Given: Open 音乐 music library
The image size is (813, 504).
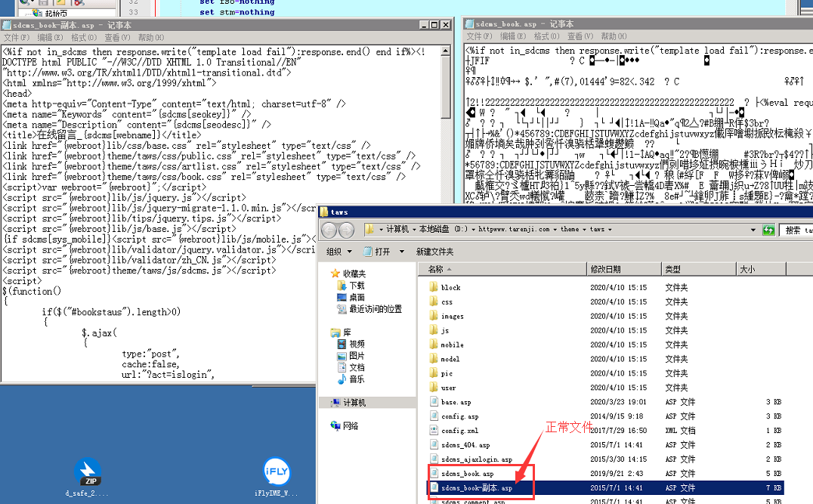Looking at the screenshot, I should coord(357,379).
